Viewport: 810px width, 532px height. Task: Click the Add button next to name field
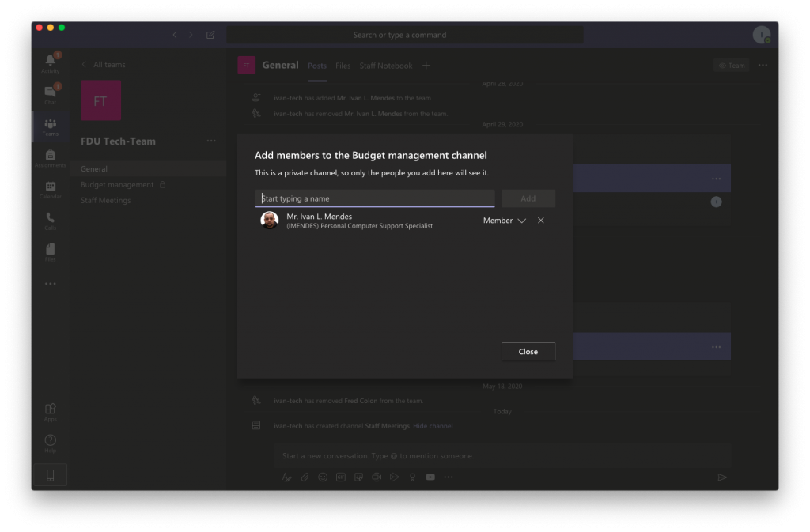pyautogui.click(x=528, y=198)
